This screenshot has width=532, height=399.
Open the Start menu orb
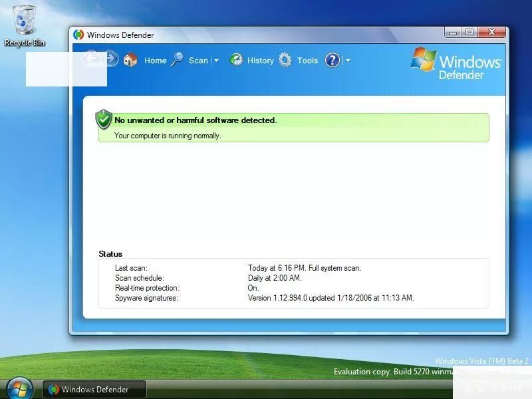(20, 388)
